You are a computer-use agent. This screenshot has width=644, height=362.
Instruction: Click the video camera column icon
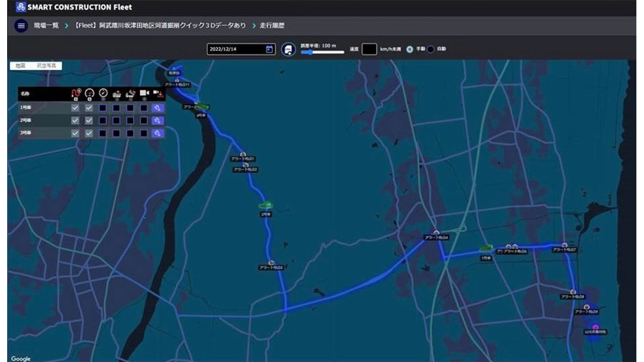point(144,93)
